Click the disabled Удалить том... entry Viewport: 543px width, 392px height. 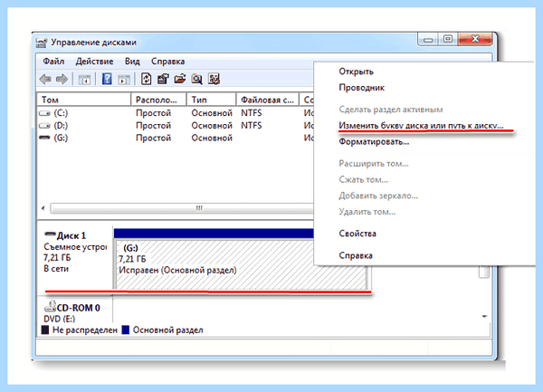(367, 212)
